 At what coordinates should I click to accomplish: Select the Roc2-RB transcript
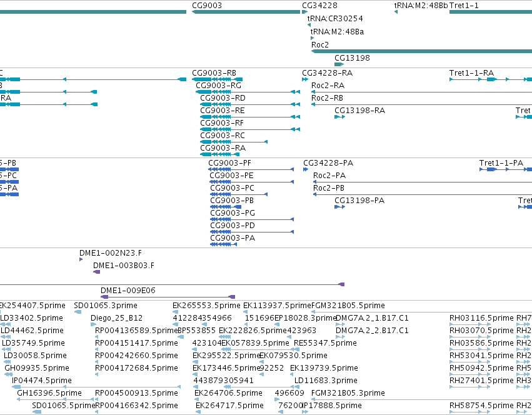click(421, 104)
